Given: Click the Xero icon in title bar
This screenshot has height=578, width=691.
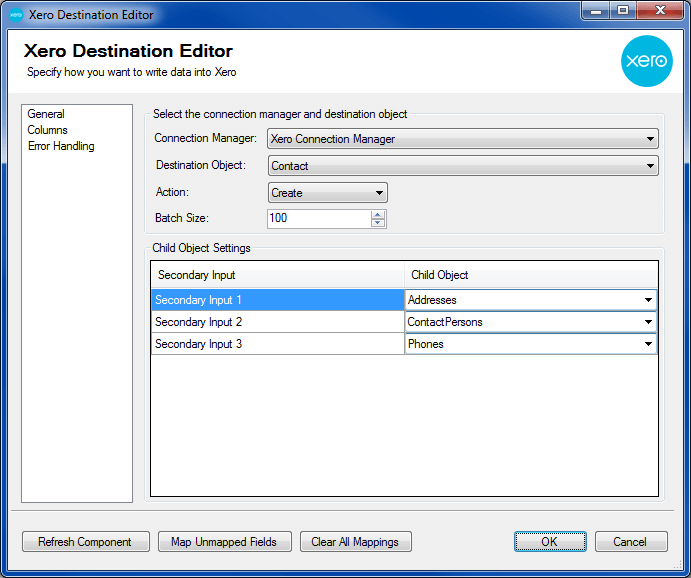Looking at the screenshot, I should [16, 15].
